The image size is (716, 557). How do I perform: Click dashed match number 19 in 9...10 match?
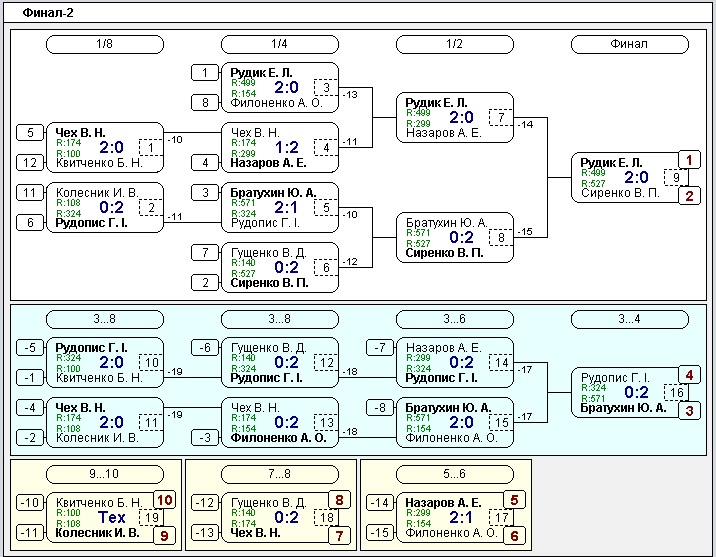pos(151,517)
